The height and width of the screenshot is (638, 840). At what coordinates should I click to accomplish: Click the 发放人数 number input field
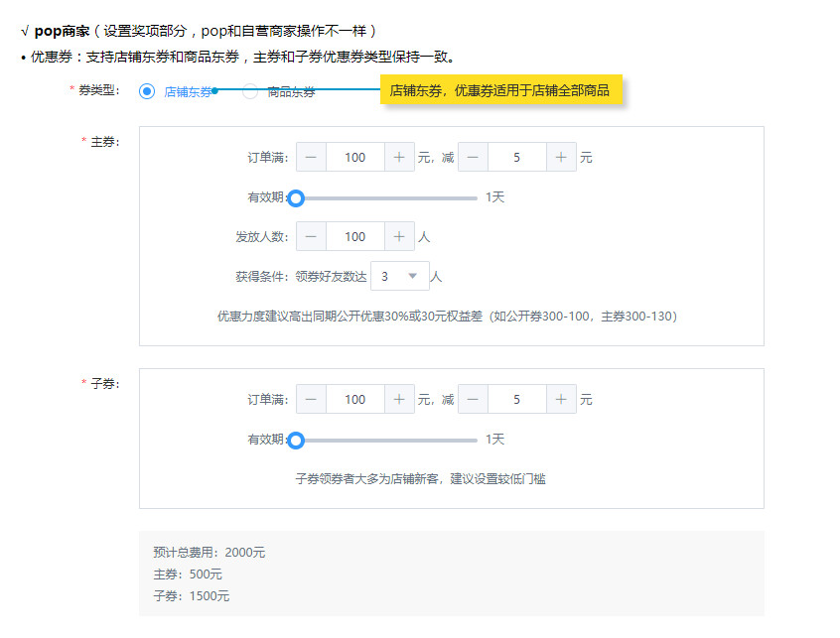[354, 236]
